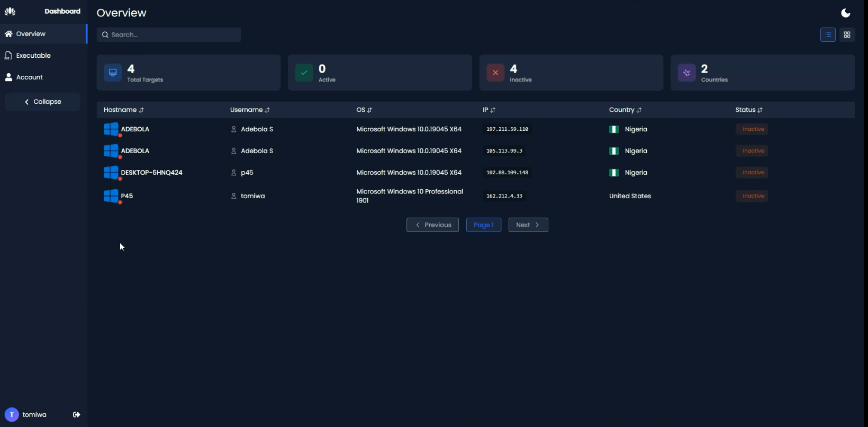Click username tomiwa in table row
868x427 pixels.
pos(253,196)
